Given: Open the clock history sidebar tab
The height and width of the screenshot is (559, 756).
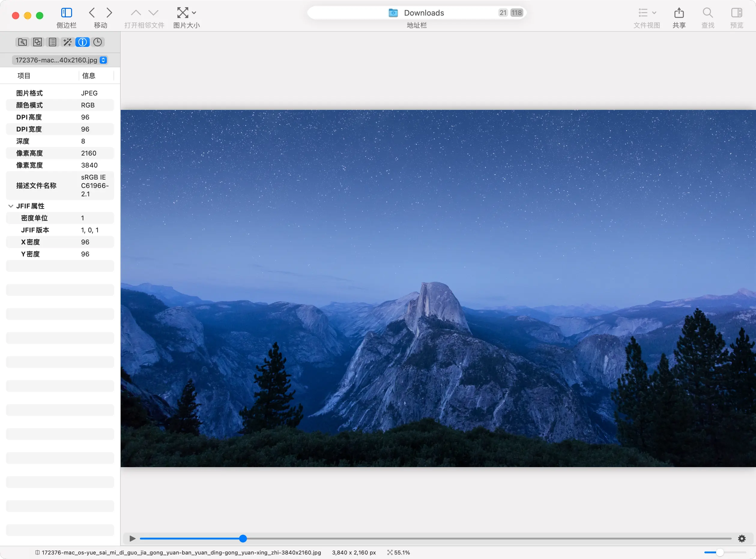Looking at the screenshot, I should 98,42.
